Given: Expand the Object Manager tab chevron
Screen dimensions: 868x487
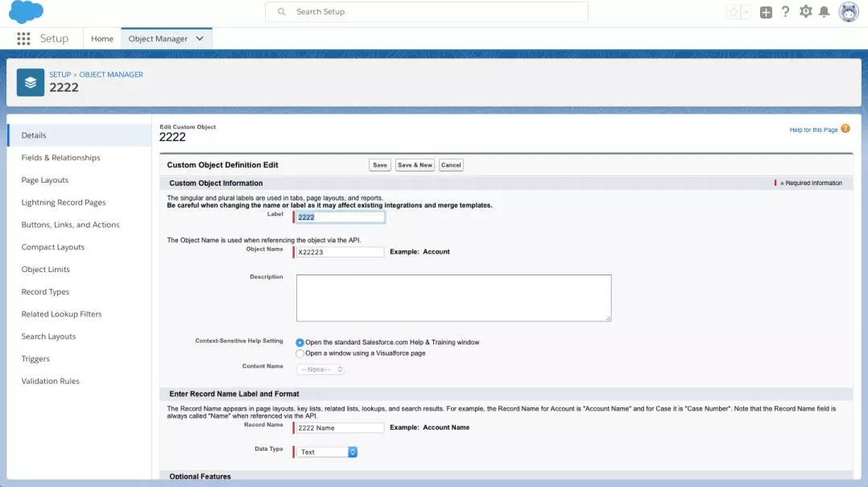Looking at the screenshot, I should [200, 39].
